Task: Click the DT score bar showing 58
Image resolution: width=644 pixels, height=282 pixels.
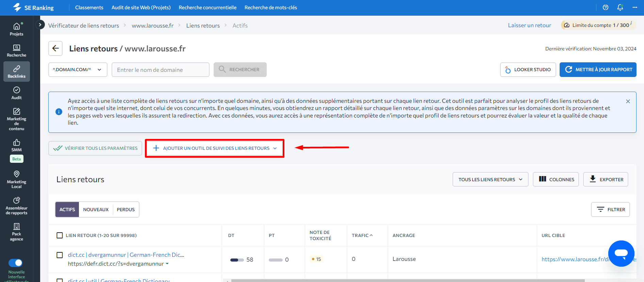Action: click(x=237, y=260)
